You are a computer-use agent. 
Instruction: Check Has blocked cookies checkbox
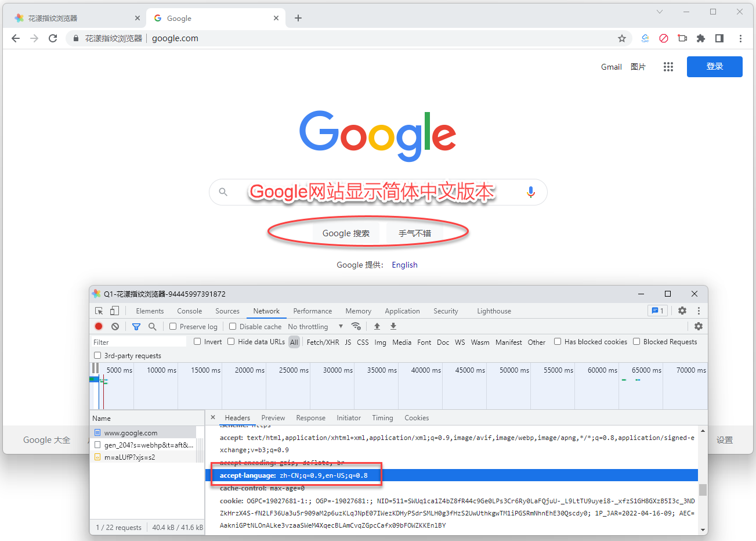click(x=558, y=342)
